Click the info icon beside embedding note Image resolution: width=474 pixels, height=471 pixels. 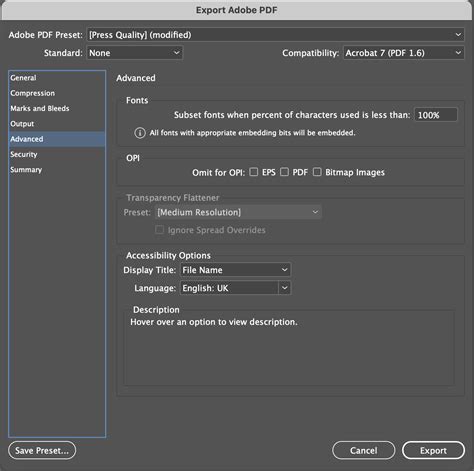click(140, 133)
